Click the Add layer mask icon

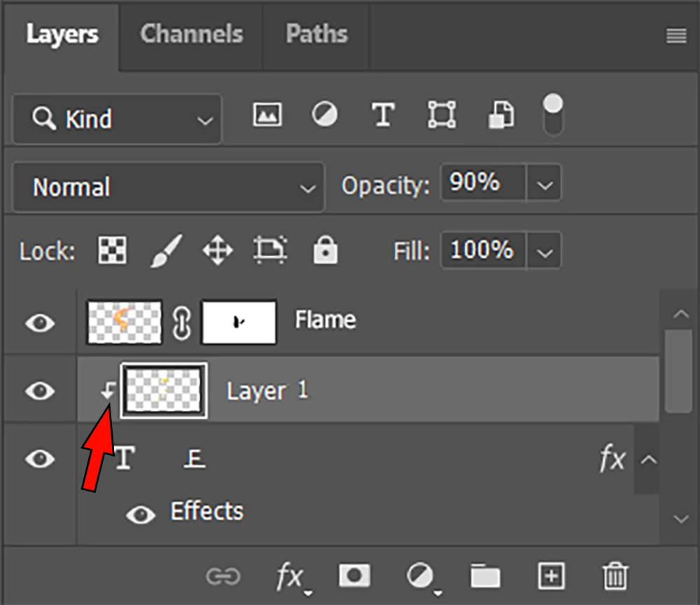[x=354, y=576]
